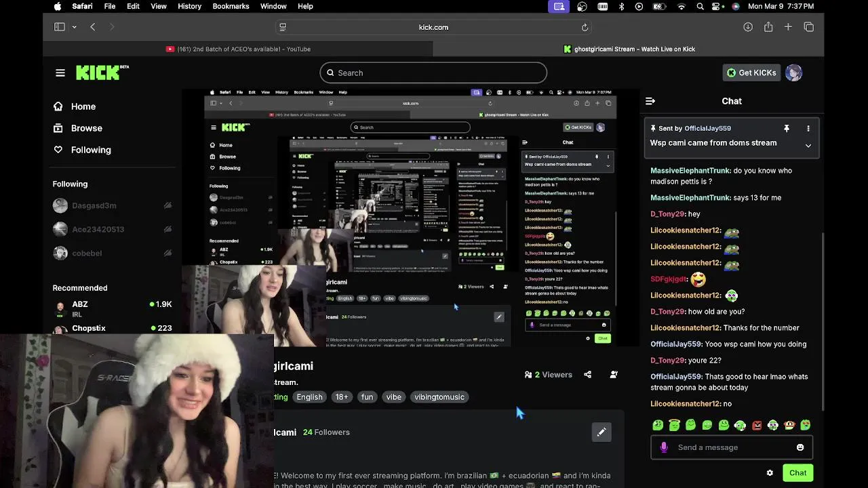Viewport: 868px width, 488px height.
Task: Click the fun tag
Action: point(367,397)
